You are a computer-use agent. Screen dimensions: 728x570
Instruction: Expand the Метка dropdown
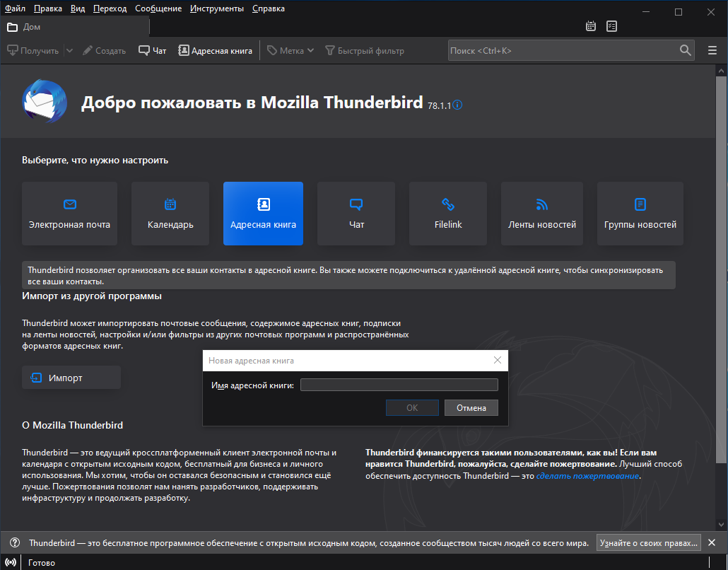pos(290,51)
